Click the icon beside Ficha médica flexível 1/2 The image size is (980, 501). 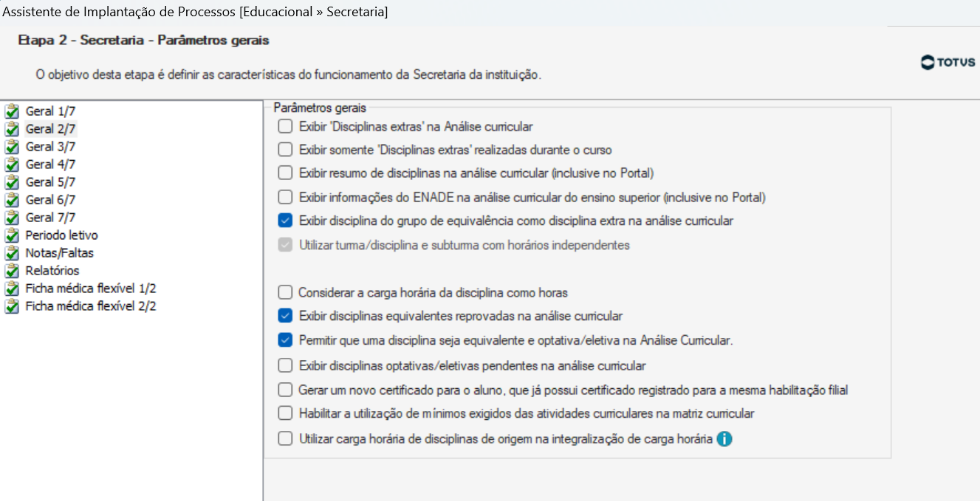click(x=12, y=288)
